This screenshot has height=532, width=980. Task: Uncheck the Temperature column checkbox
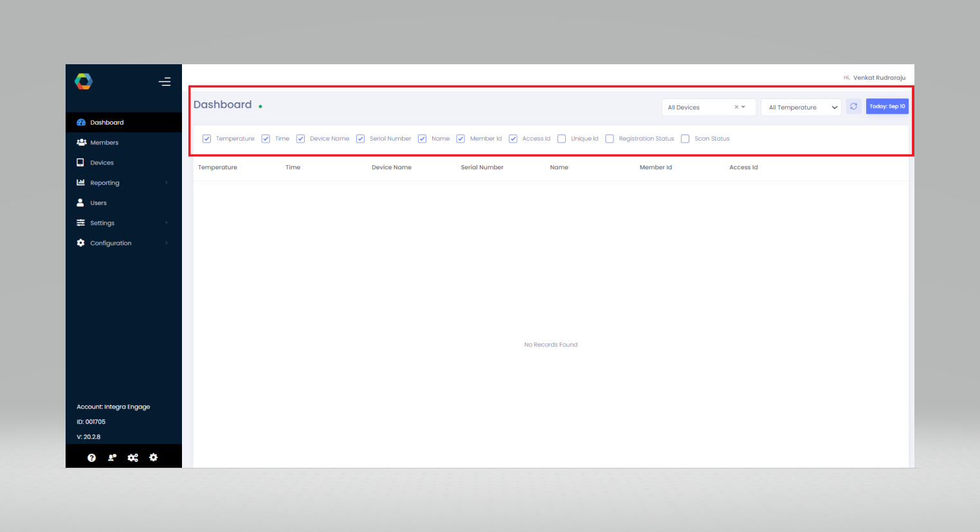(206, 138)
